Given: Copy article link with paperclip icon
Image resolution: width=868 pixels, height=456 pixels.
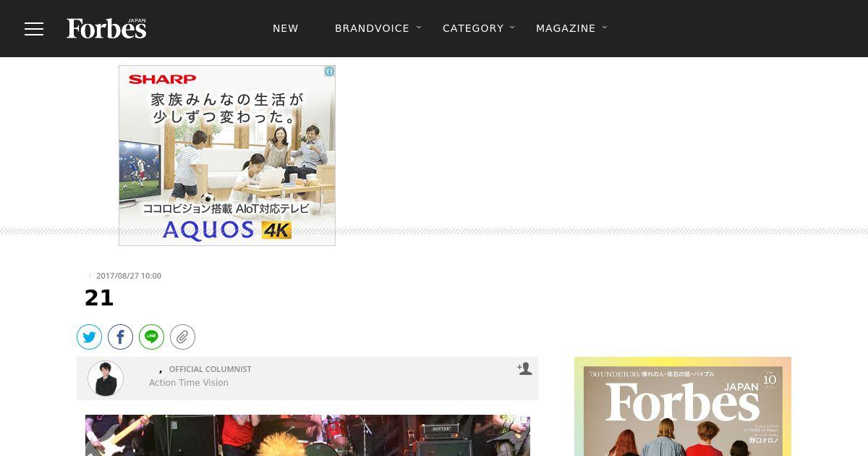Looking at the screenshot, I should [x=183, y=337].
